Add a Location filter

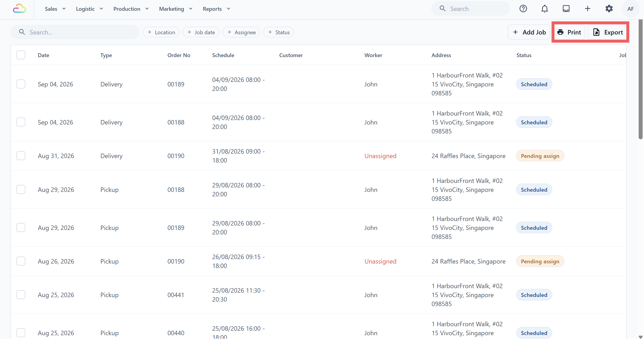coord(161,32)
